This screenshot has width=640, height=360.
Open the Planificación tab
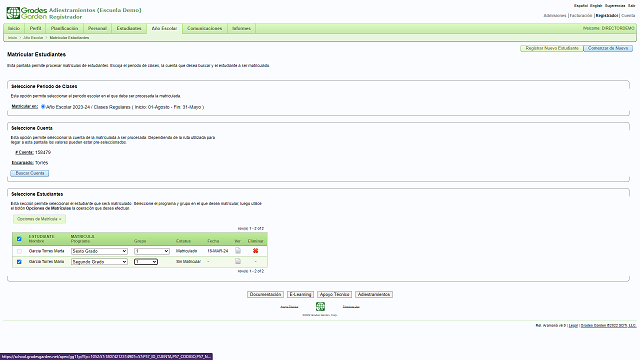click(64, 29)
